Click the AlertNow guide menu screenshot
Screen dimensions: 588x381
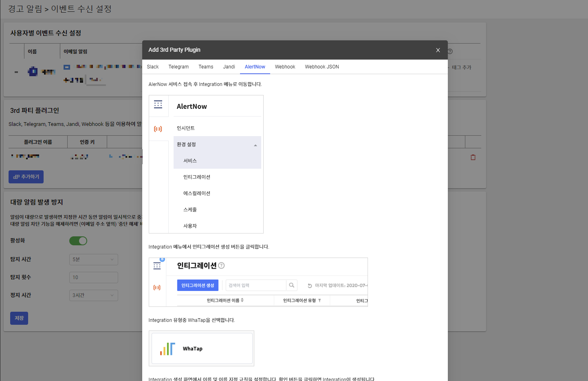[x=206, y=164]
